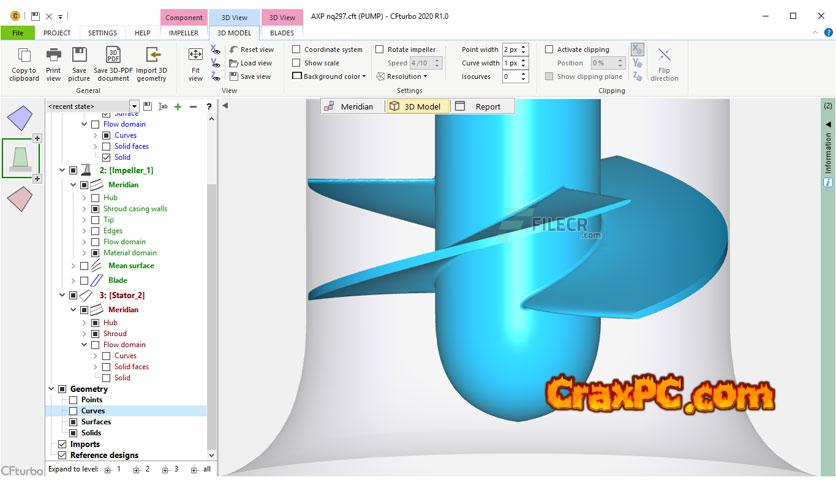Select the Y clipping plane icon
Viewport: 836px width, 484px height.
pos(637,63)
